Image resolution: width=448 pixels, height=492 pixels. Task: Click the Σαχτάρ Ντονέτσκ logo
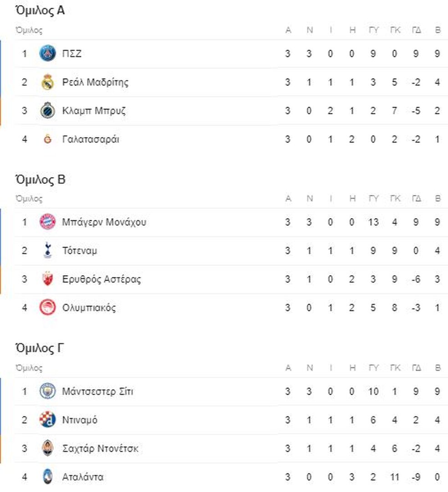48,448
